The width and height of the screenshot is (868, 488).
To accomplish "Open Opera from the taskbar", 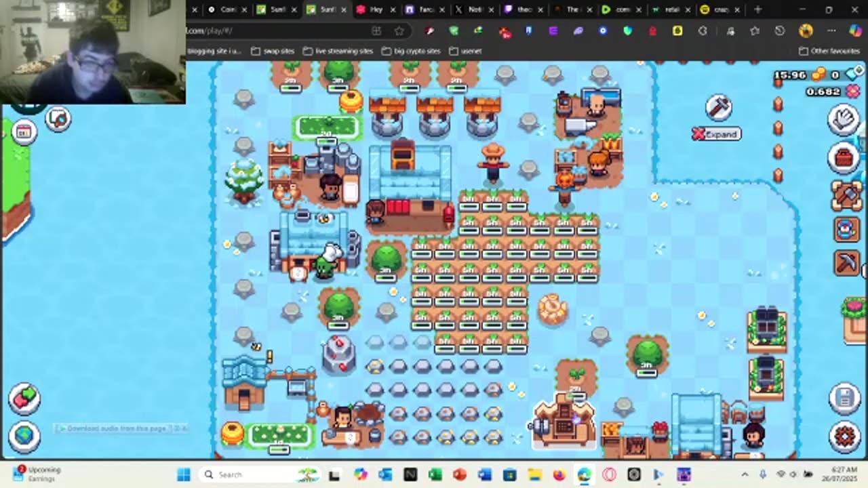I will tap(609, 474).
